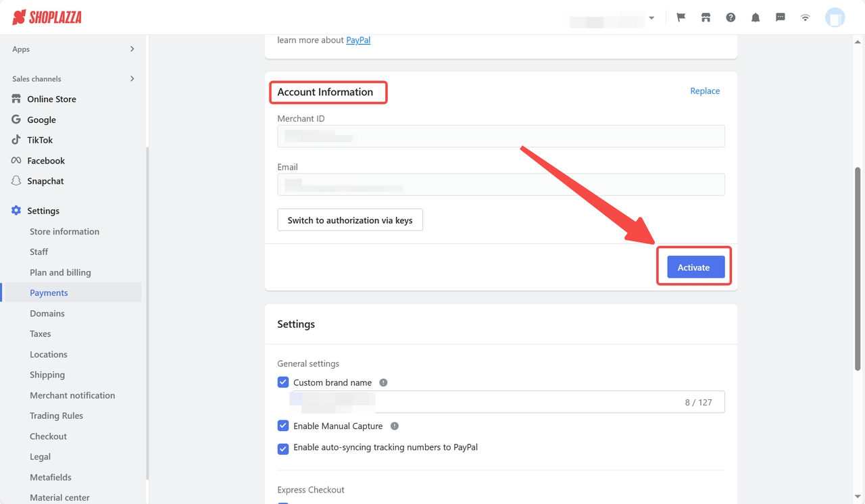Screen dimensions: 865x504
Task: Open the user avatar menu
Action: pos(835,18)
